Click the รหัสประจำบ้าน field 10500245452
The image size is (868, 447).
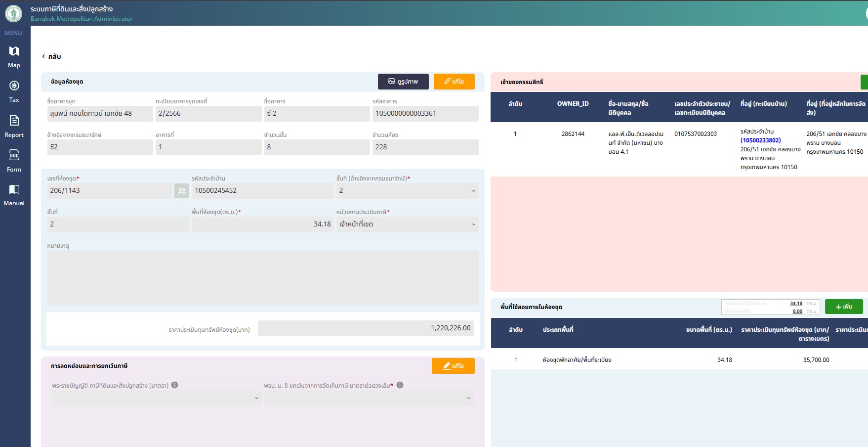(262, 191)
